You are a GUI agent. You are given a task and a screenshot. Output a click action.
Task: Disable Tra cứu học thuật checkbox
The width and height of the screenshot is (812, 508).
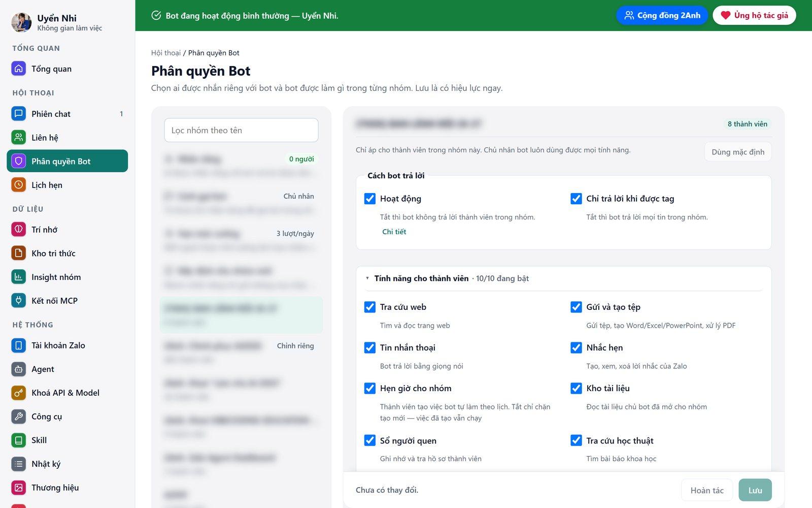click(x=576, y=440)
